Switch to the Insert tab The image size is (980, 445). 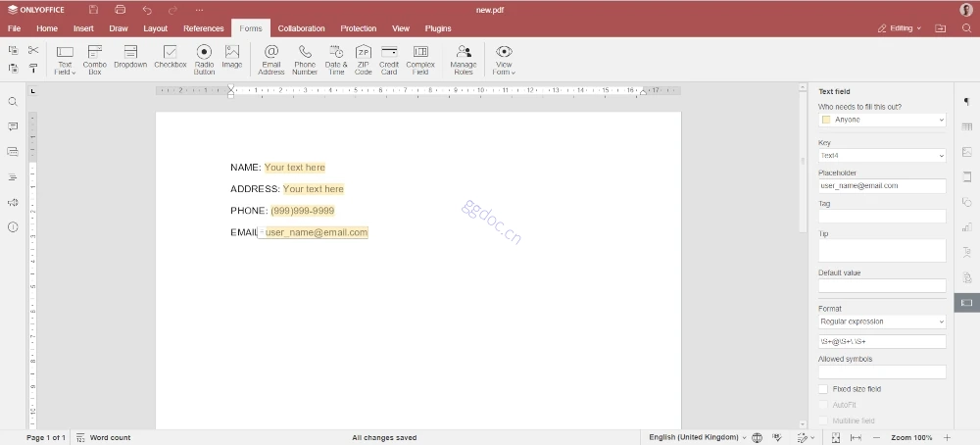(x=83, y=28)
